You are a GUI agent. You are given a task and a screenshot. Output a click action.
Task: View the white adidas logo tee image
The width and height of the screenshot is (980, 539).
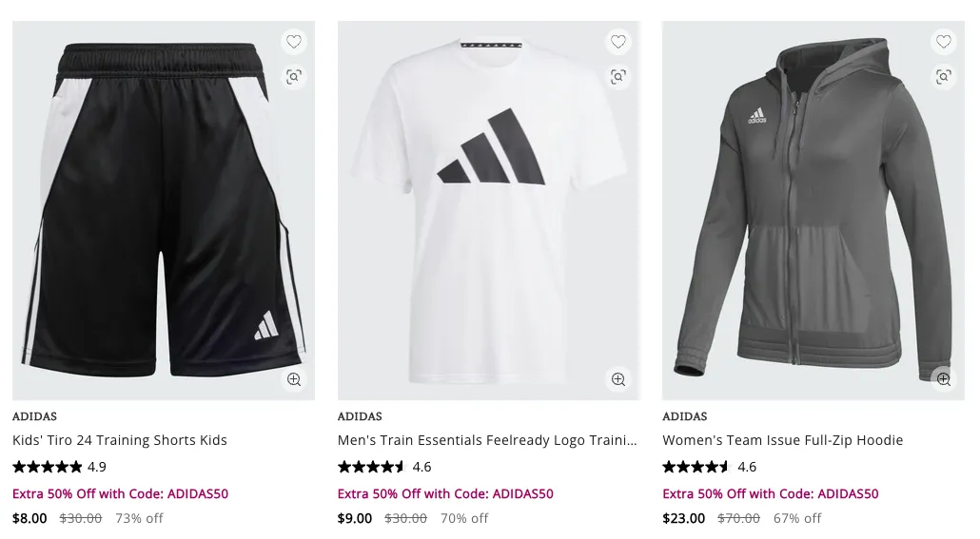(488, 209)
